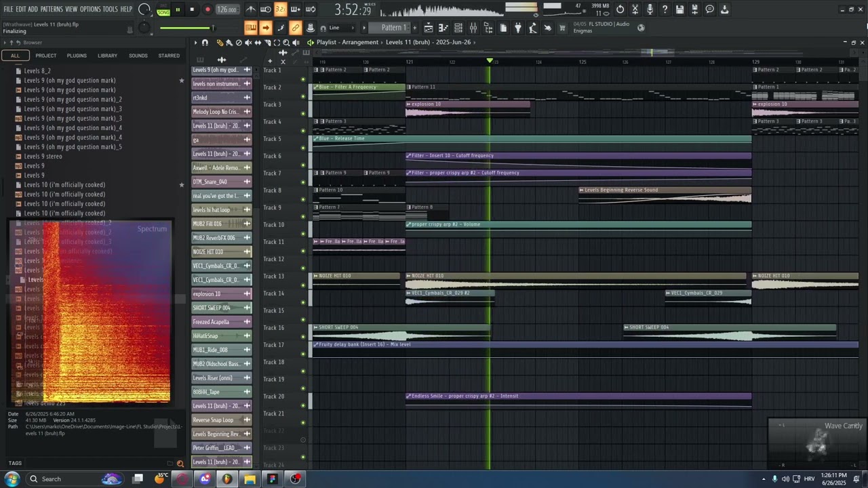Pause playback with the pause button
The image size is (868, 488).
click(178, 9)
